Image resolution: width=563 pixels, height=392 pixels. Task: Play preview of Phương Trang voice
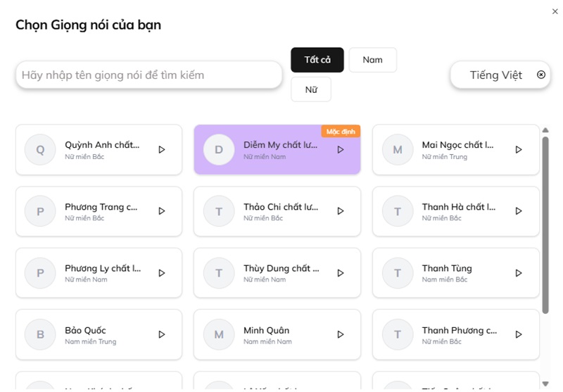(162, 210)
